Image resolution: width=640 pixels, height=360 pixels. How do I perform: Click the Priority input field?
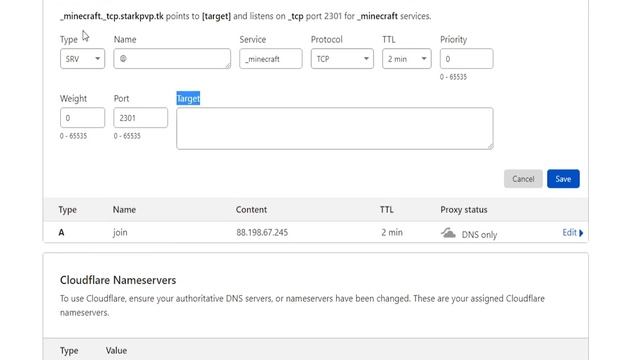click(x=466, y=59)
